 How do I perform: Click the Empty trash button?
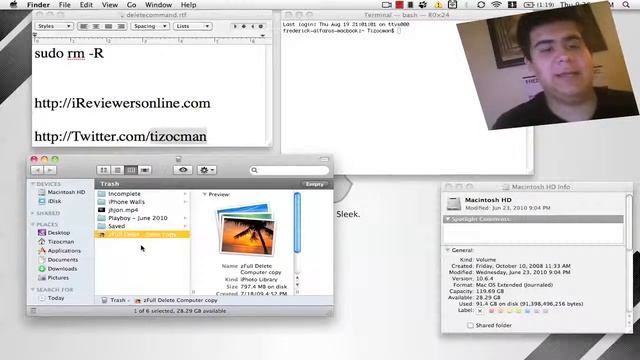pyautogui.click(x=315, y=184)
